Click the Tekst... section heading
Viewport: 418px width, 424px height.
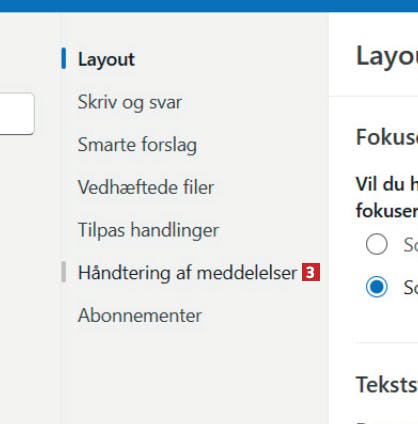tap(387, 384)
